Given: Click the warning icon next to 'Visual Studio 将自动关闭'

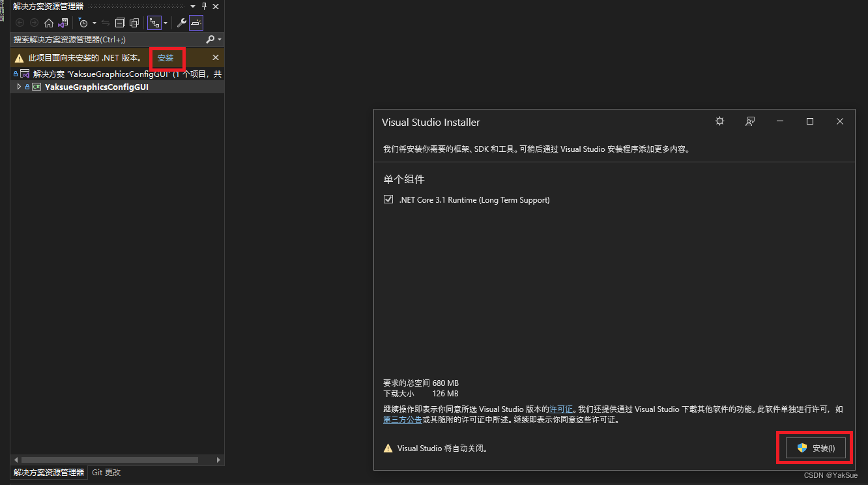Looking at the screenshot, I should coord(388,448).
